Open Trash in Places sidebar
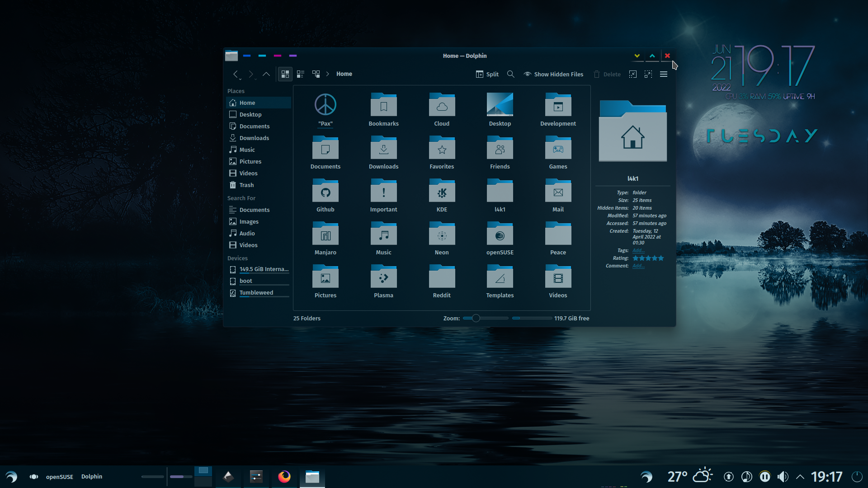Image resolution: width=868 pixels, height=488 pixels. (x=258, y=185)
